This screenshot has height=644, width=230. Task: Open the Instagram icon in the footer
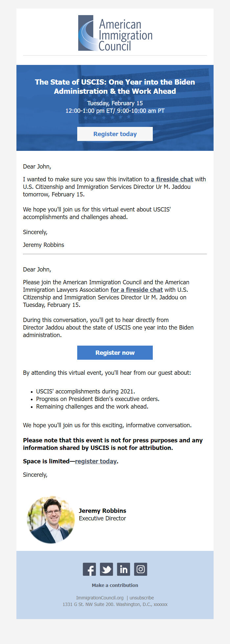click(140, 569)
